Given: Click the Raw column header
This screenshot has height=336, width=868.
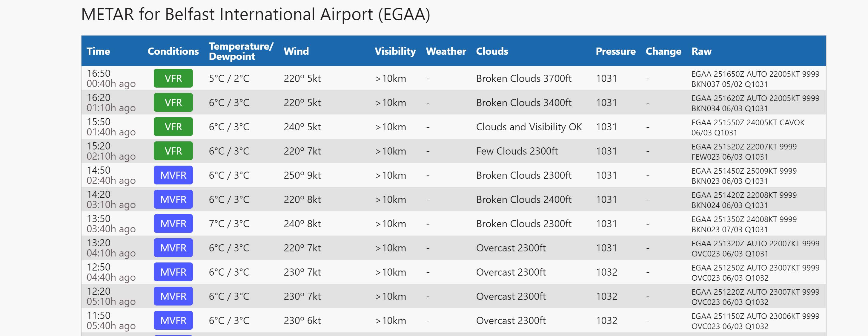Looking at the screenshot, I should pos(702,51).
